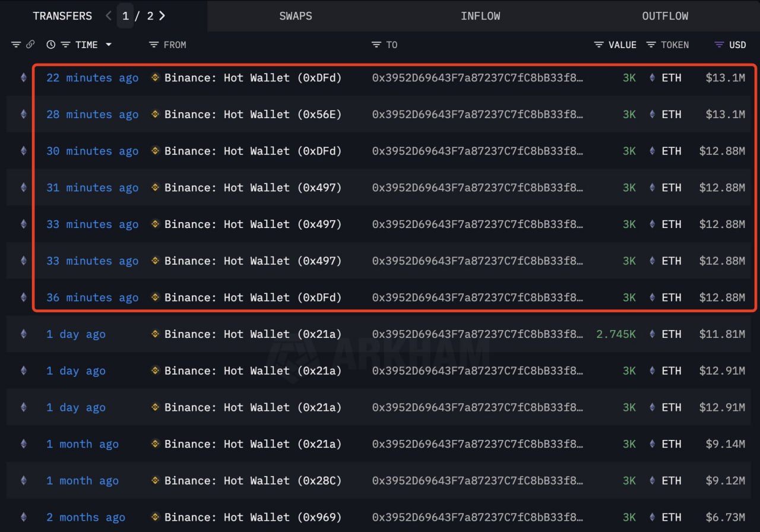Open the 22 minutes ago transaction
The height and width of the screenshot is (532, 760).
[x=92, y=78]
